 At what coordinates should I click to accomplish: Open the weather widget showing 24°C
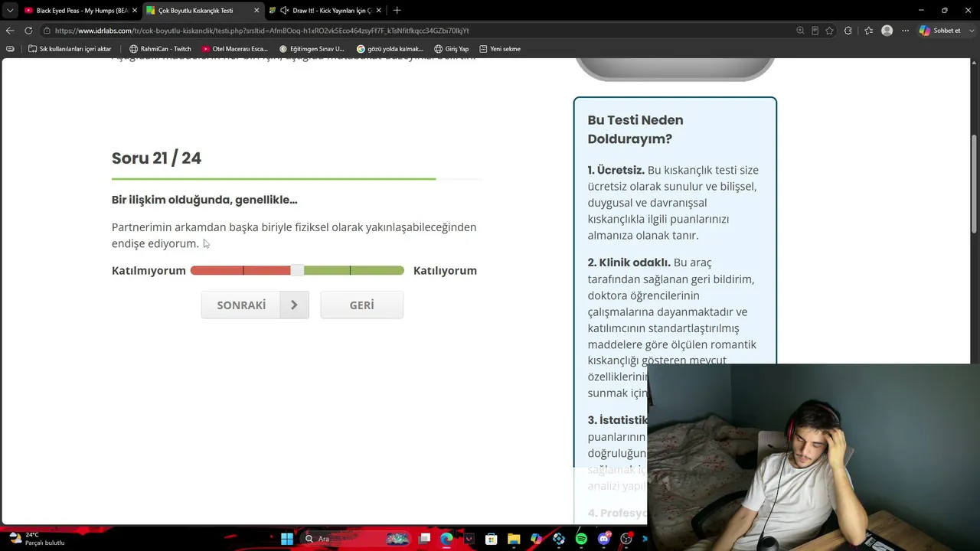click(37, 539)
